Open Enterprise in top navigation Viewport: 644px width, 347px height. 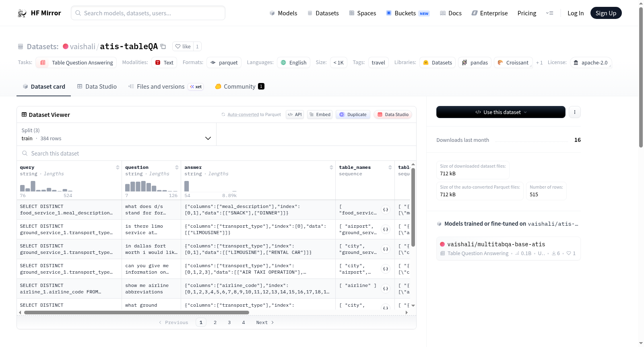click(489, 13)
